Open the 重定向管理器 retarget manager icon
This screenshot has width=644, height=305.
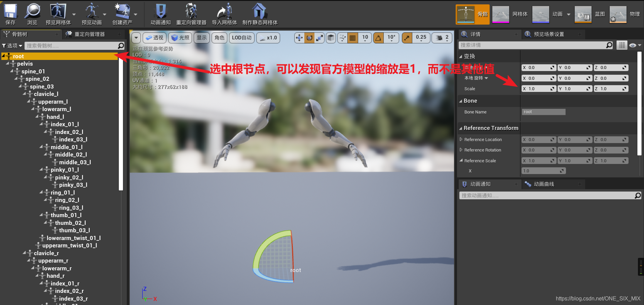coord(191,13)
